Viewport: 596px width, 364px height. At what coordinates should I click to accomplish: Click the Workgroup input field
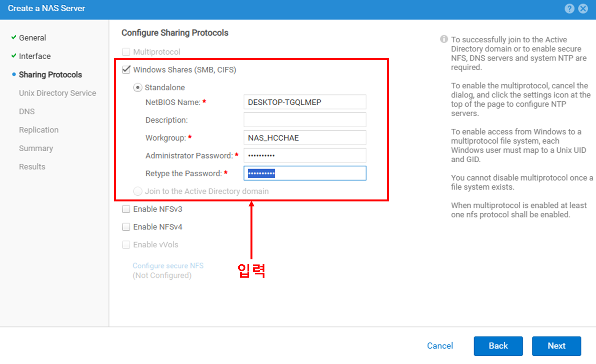click(x=305, y=138)
